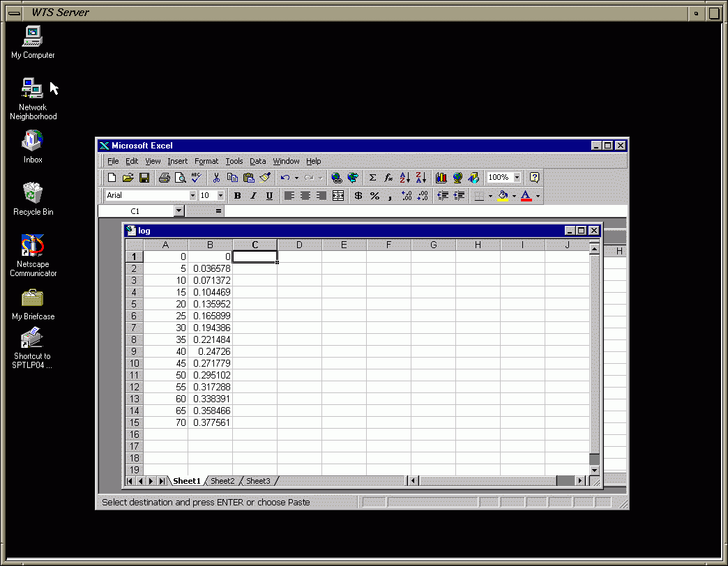Open the 100% zoom dropdown
The width and height of the screenshot is (728, 566).
point(517,178)
